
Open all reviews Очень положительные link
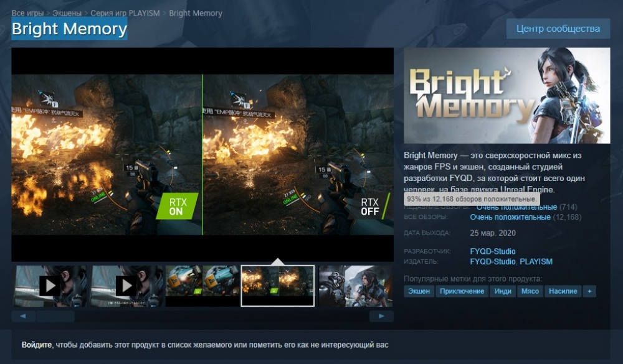pos(510,217)
